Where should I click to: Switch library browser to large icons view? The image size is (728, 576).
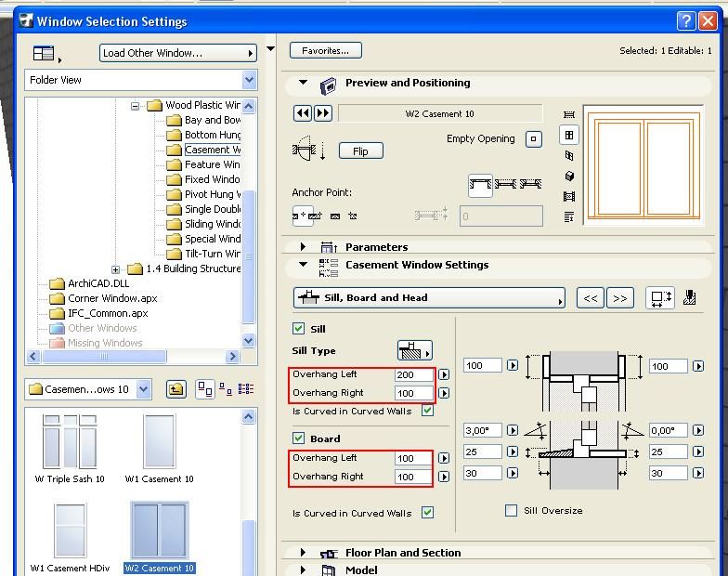[205, 389]
